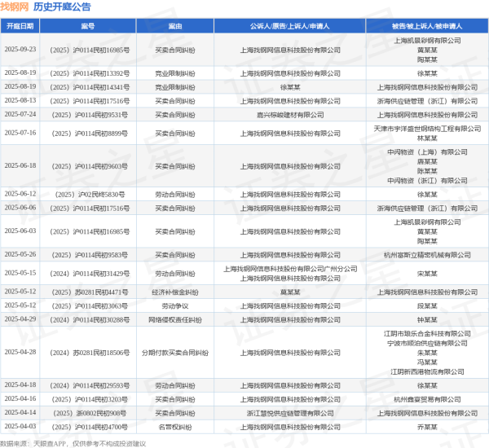Click the 分期付款买卖合同纠纷 cause cell
The image size is (489, 448).
click(x=175, y=353)
